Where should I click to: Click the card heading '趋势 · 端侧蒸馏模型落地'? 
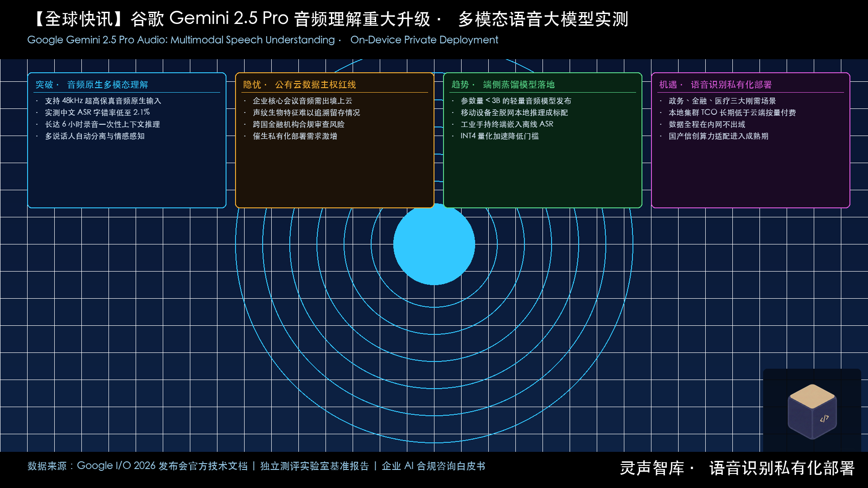503,84
